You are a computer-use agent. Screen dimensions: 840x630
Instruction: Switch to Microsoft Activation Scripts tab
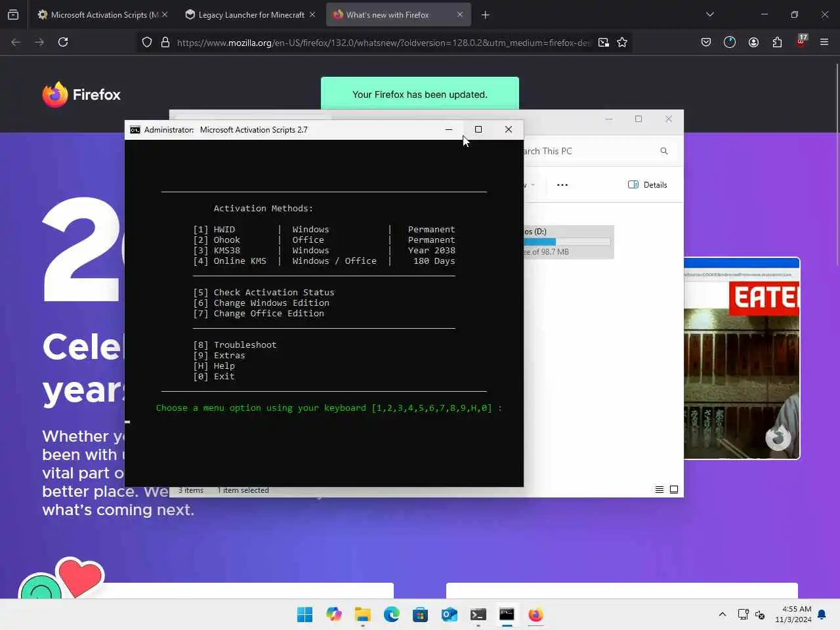98,14
